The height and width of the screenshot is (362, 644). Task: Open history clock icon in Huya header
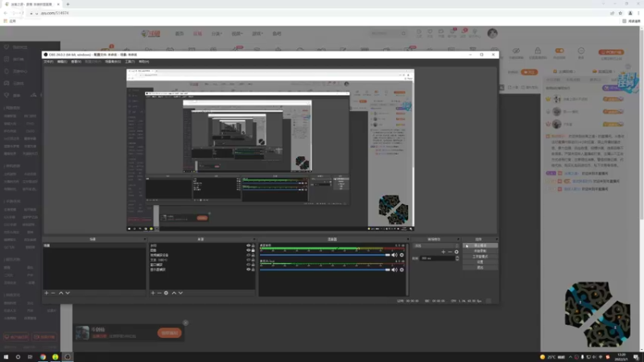click(419, 31)
